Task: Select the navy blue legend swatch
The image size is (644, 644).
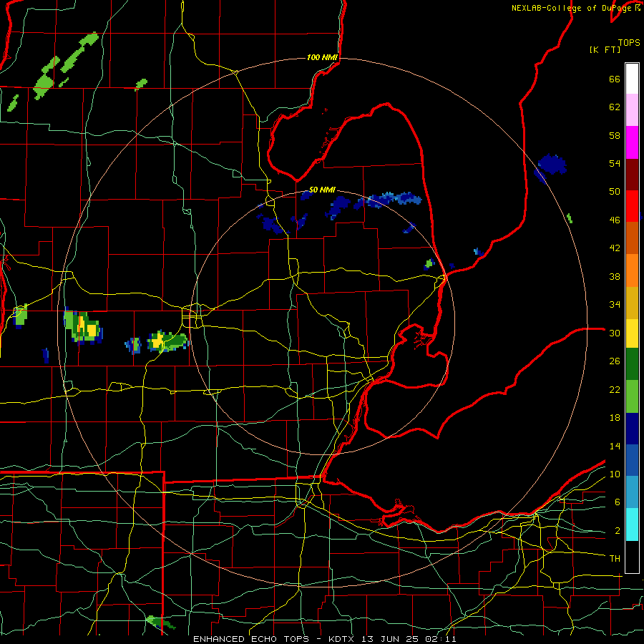Action: point(632,429)
